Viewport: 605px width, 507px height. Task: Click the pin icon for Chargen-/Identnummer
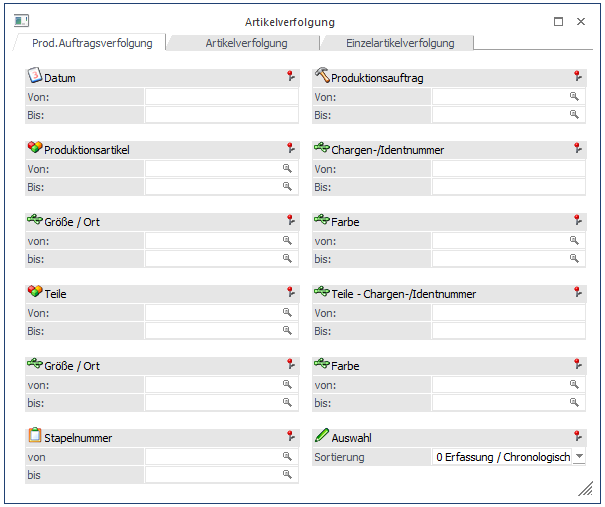coord(578,149)
